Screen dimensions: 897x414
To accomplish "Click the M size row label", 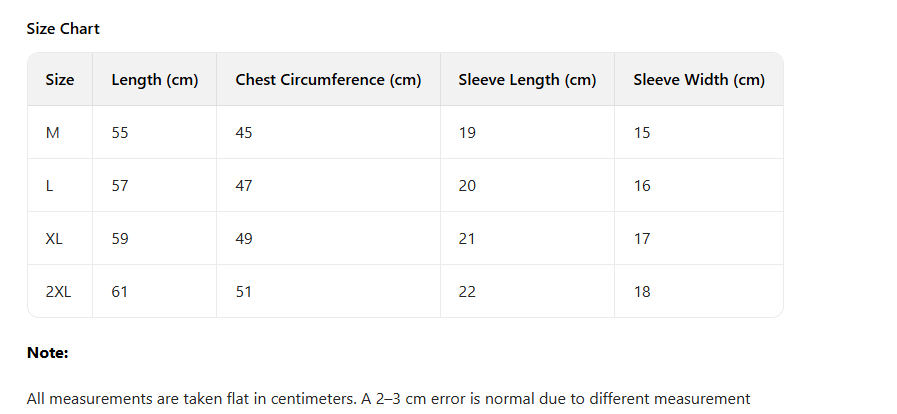I will tap(53, 133).
